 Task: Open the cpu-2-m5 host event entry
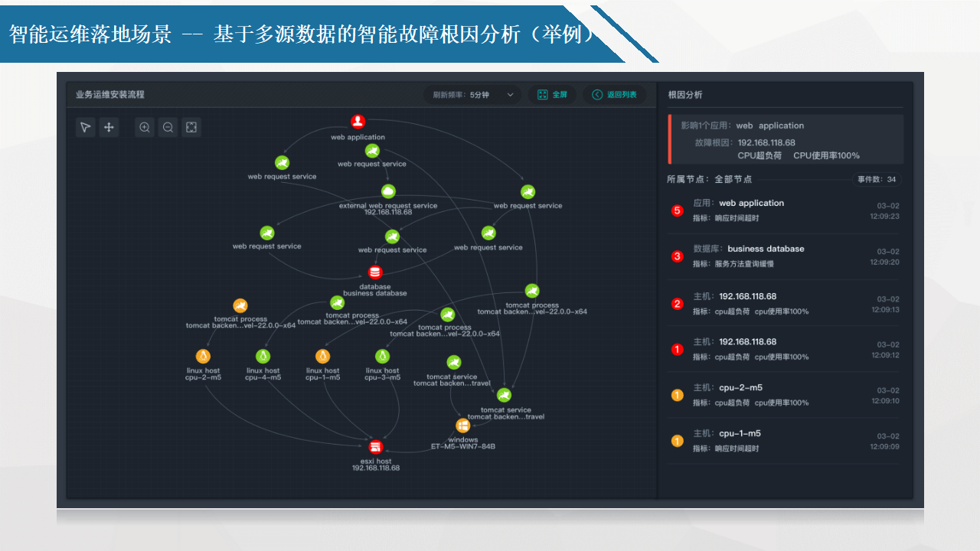[785, 395]
